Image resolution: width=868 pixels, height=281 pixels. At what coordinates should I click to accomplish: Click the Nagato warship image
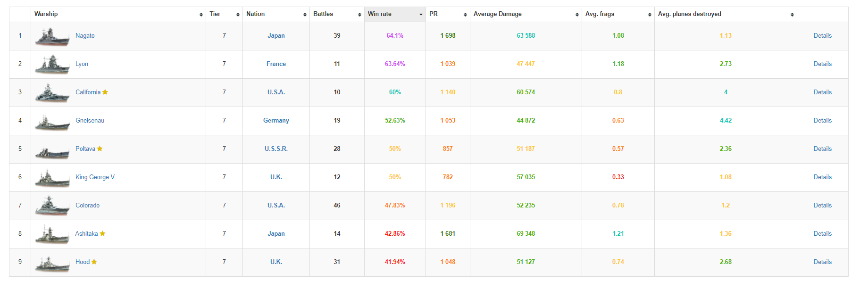tap(52, 36)
